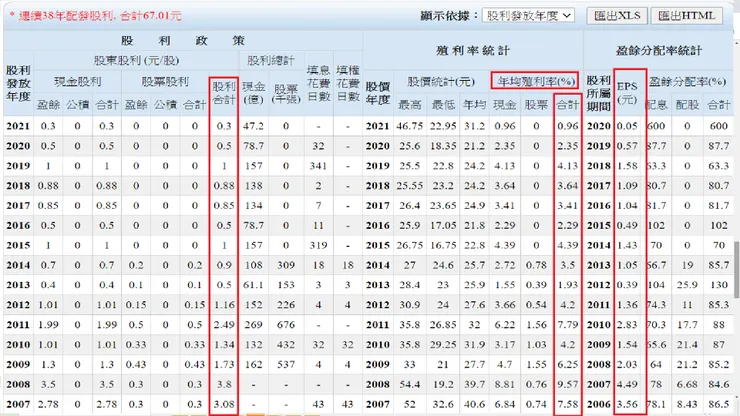Click the 股東股利 (元/股) header
The image size is (740, 416).
coord(136,60)
